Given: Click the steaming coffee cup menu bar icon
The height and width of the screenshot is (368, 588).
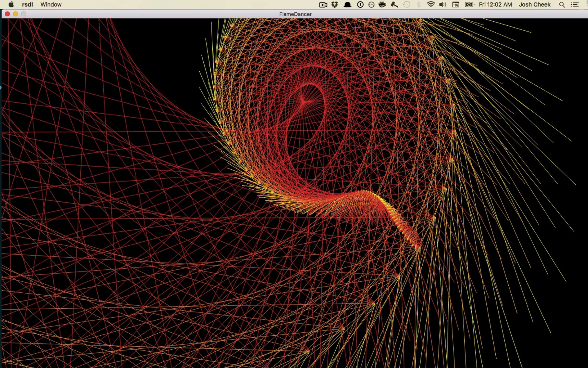Looking at the screenshot, I should coord(382,4).
